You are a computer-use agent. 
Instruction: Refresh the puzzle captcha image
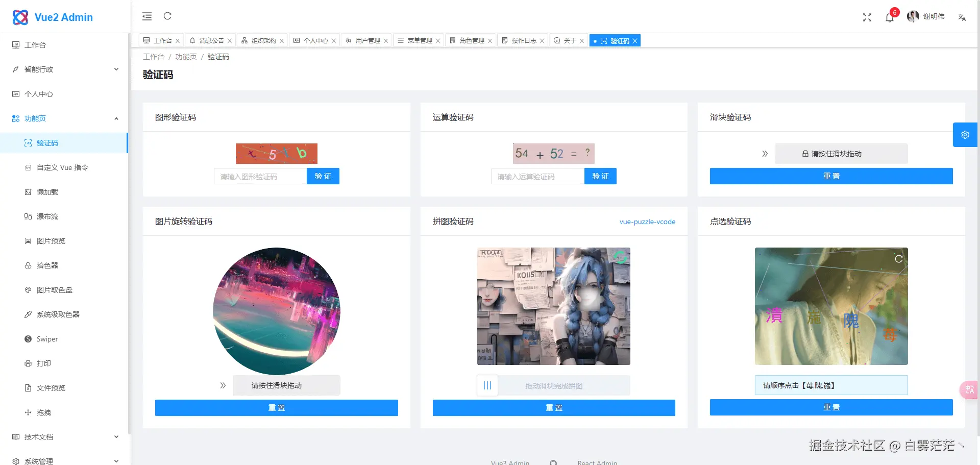620,257
